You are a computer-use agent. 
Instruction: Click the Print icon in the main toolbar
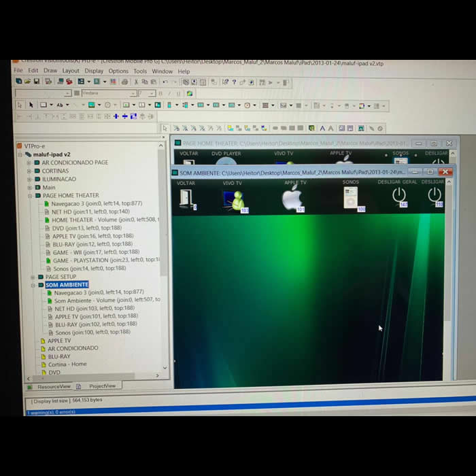(124, 82)
